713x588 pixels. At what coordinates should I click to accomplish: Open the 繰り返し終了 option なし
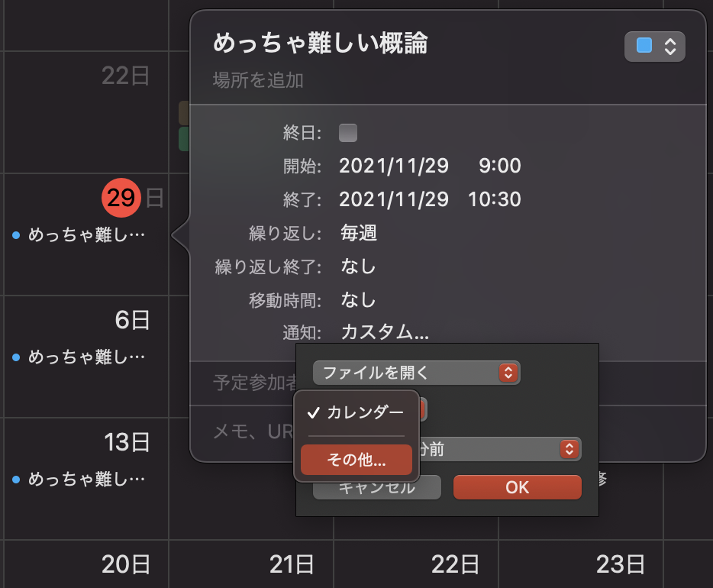point(358,267)
